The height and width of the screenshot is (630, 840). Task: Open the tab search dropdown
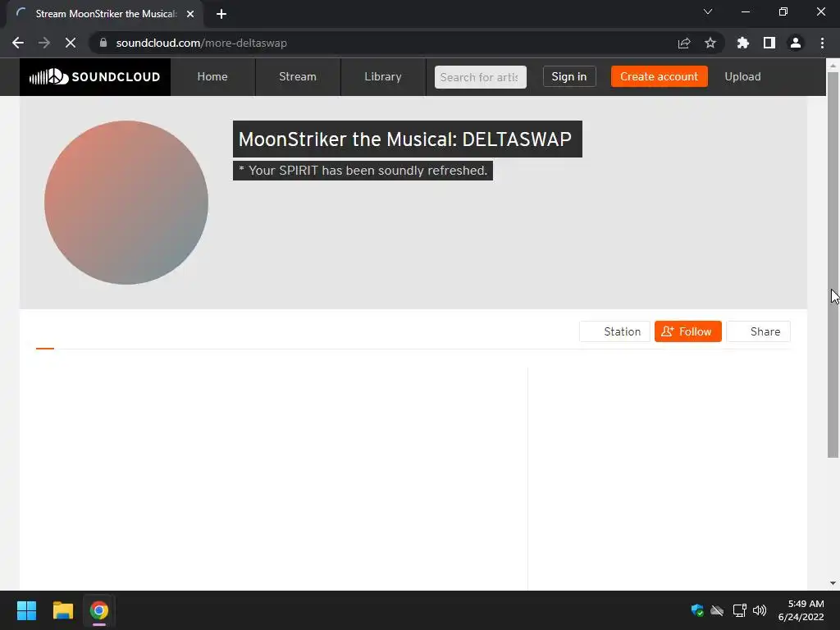click(x=708, y=11)
